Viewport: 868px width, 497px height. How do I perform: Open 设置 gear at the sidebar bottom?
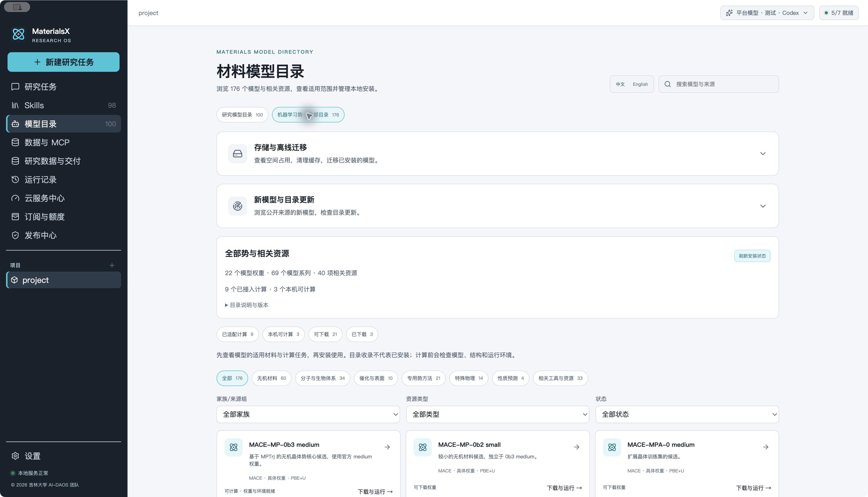click(x=15, y=456)
